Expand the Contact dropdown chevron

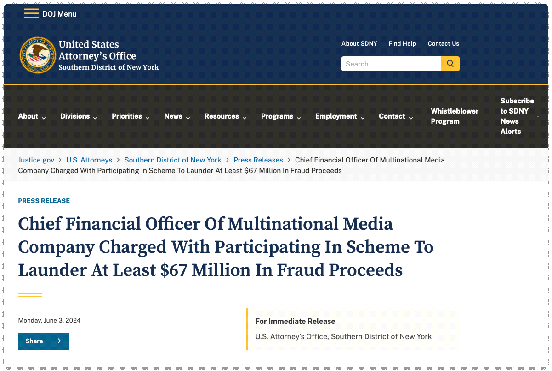(410, 117)
